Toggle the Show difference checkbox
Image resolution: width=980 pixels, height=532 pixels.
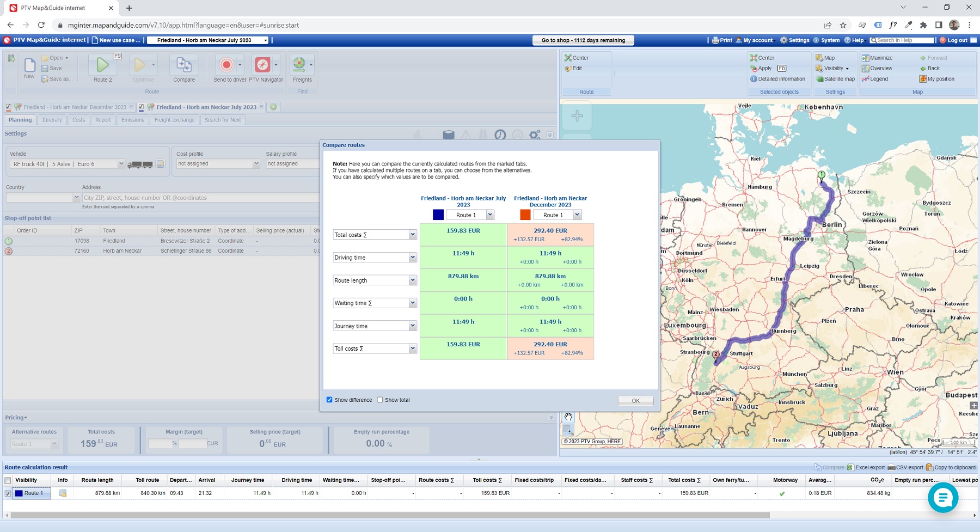(x=329, y=400)
